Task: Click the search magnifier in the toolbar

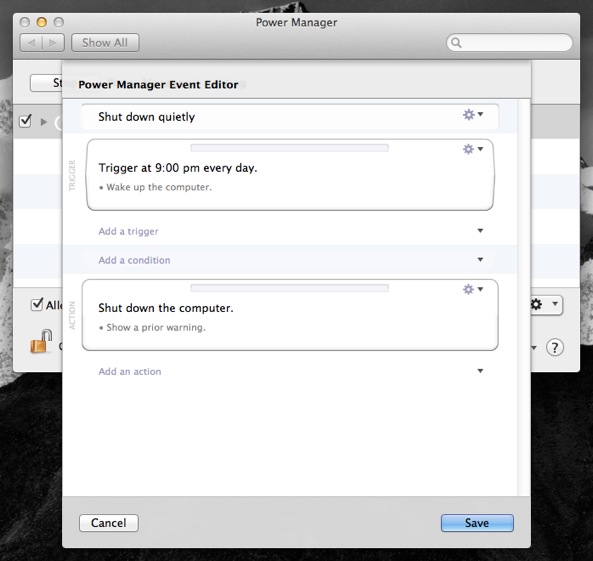Action: (456, 43)
